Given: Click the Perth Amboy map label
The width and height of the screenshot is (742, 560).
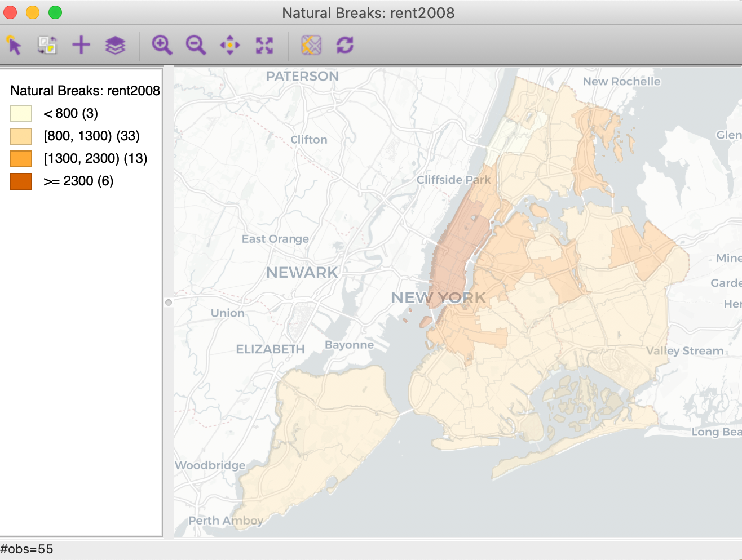Looking at the screenshot, I should coord(226,521).
